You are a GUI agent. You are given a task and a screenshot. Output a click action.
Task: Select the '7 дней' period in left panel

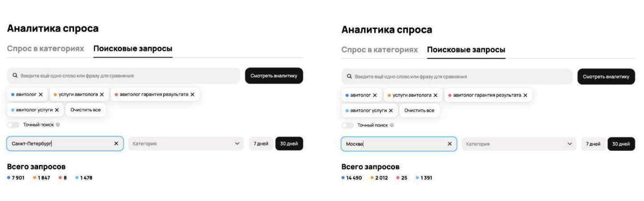click(261, 144)
